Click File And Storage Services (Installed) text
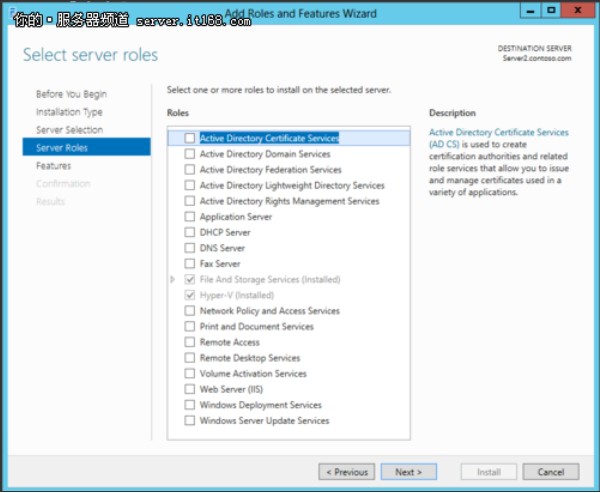This screenshot has height=493, width=600. (270, 279)
